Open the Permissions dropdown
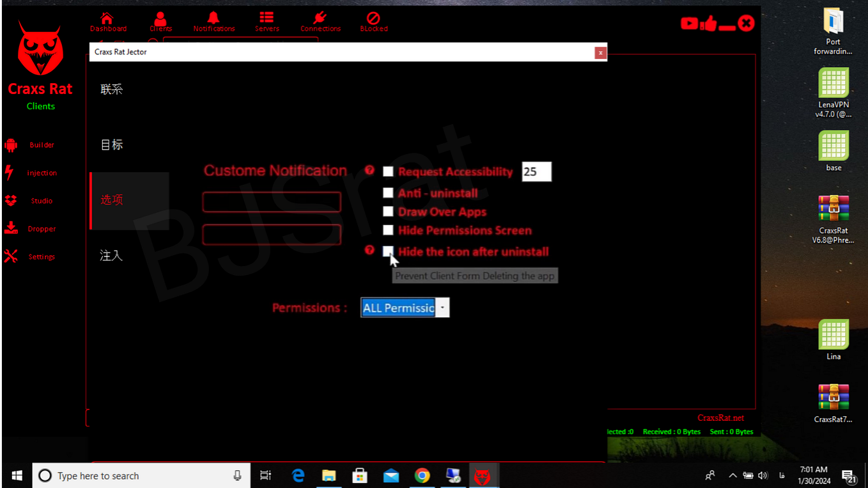The height and width of the screenshot is (488, 868). coord(442,308)
